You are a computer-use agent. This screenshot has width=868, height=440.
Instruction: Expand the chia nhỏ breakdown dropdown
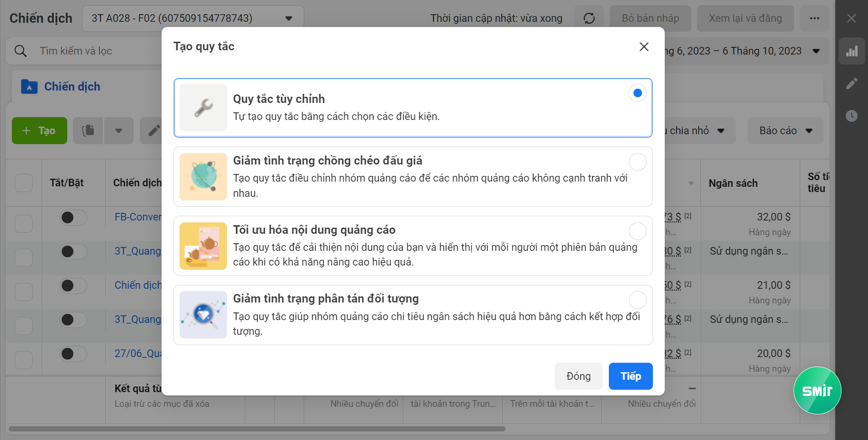click(700, 130)
